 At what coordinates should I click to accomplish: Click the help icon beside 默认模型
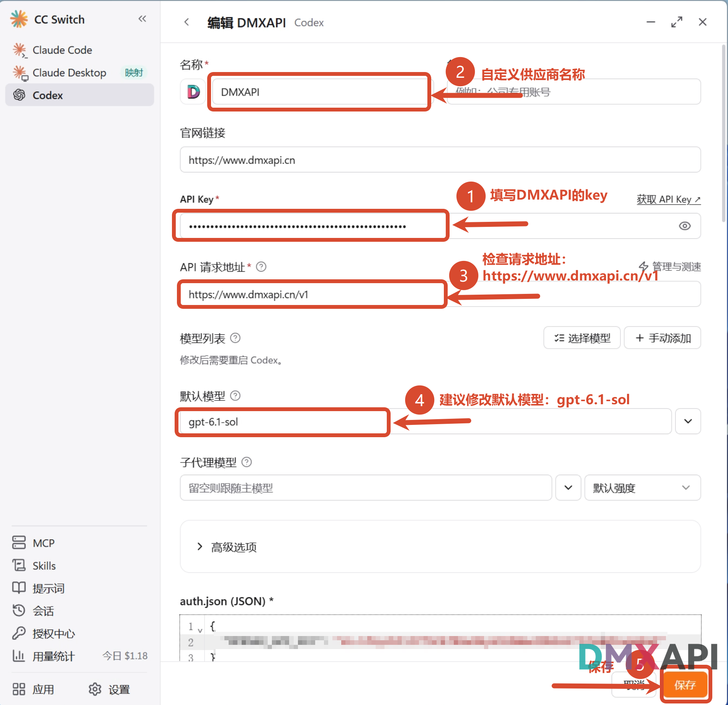pos(235,395)
